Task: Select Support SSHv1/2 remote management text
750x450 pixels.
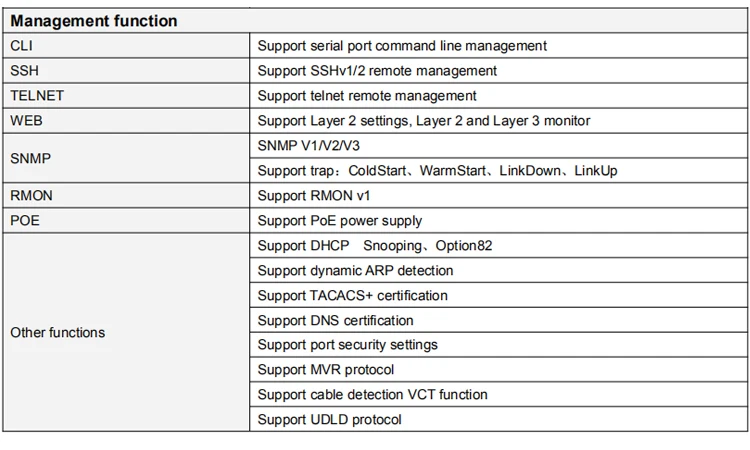Action: pos(377,71)
